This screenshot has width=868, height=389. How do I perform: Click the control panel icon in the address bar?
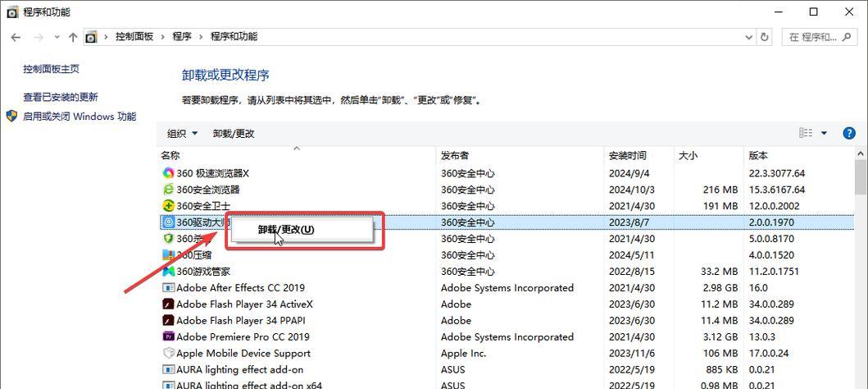point(91,37)
